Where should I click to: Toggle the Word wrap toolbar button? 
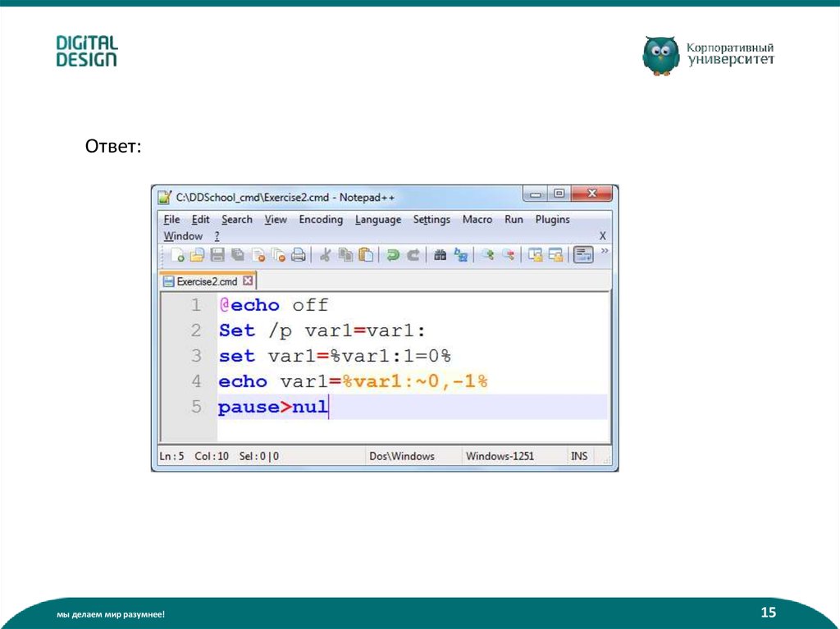coord(583,255)
